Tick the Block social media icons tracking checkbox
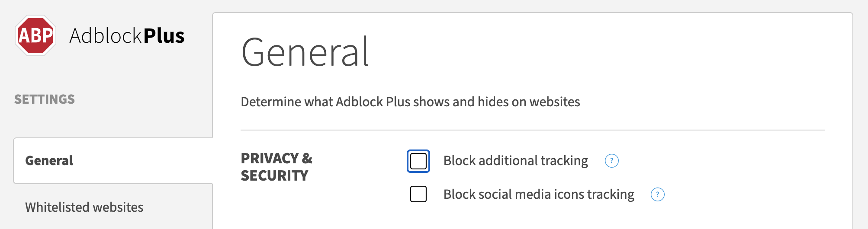Image resolution: width=868 pixels, height=229 pixels. (x=418, y=194)
